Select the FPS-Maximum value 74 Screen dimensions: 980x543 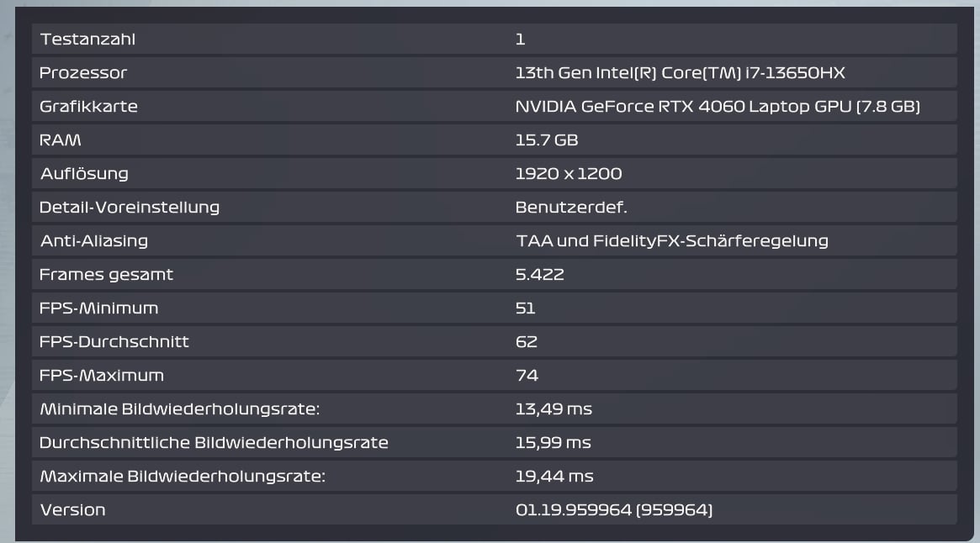pyautogui.click(x=527, y=376)
